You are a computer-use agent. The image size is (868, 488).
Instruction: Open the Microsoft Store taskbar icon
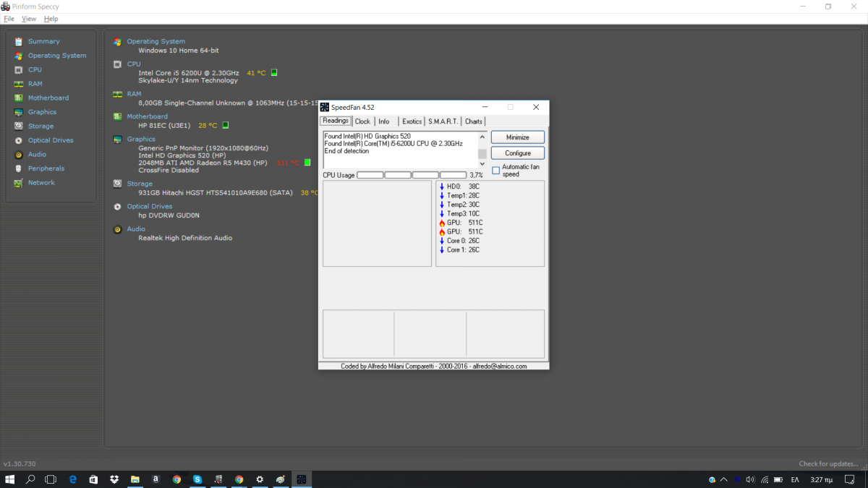(x=93, y=479)
